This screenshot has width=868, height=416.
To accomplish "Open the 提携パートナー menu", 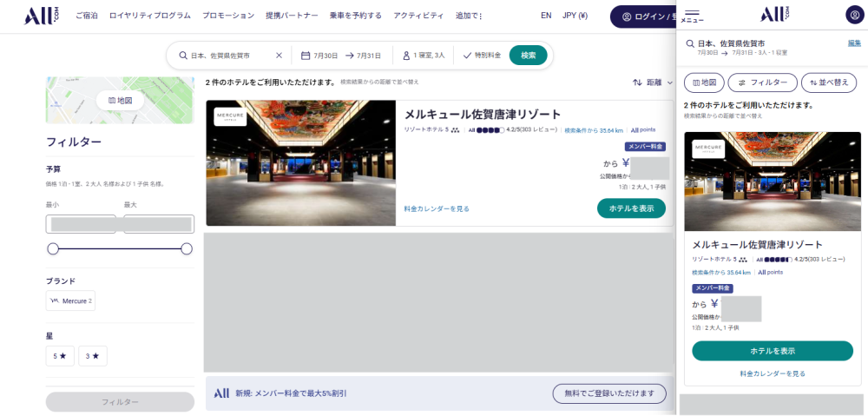I will tap(292, 16).
